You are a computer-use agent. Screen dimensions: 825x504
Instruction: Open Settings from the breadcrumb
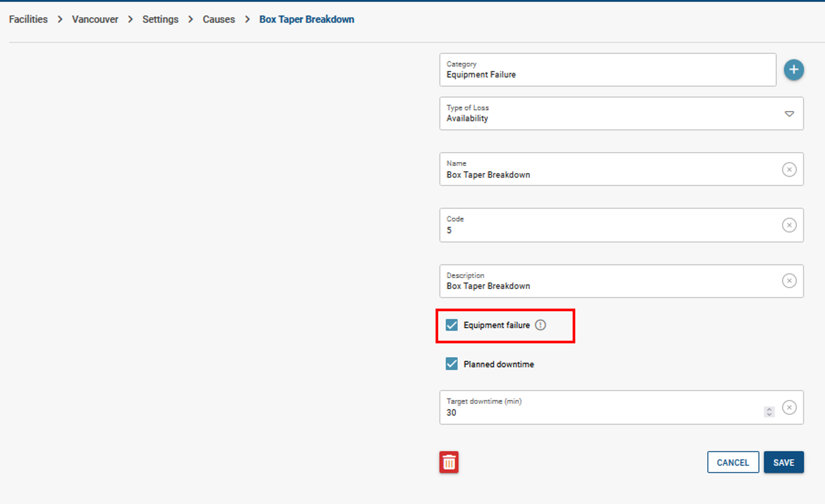tap(160, 19)
